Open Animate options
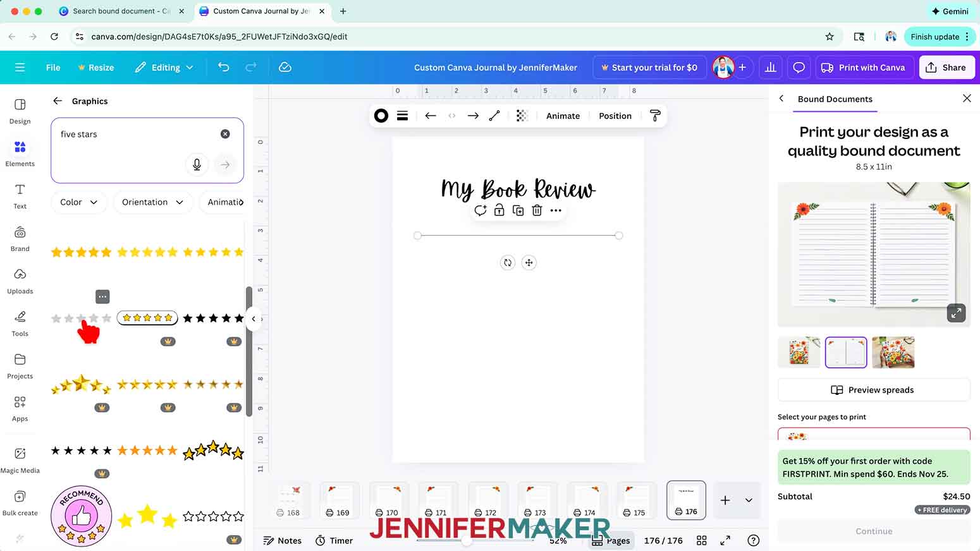The width and height of the screenshot is (980, 551). pos(563,116)
